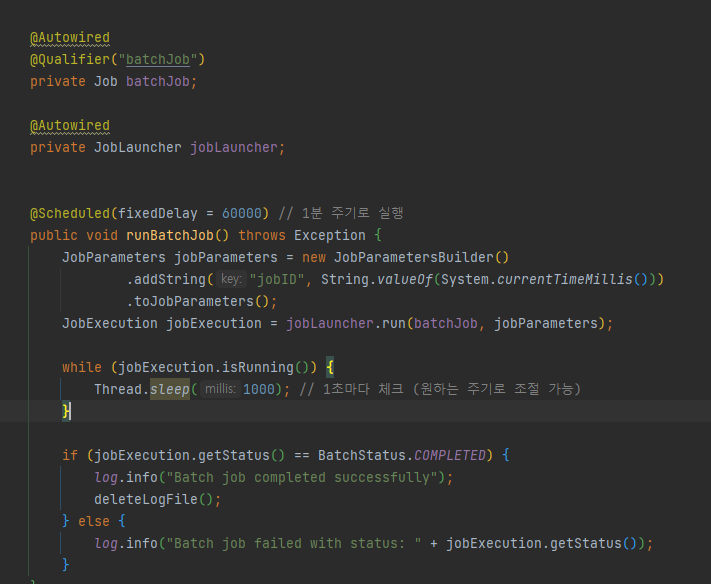The image size is (711, 584).
Task: Click the throws keyword
Action: [x=262, y=235]
